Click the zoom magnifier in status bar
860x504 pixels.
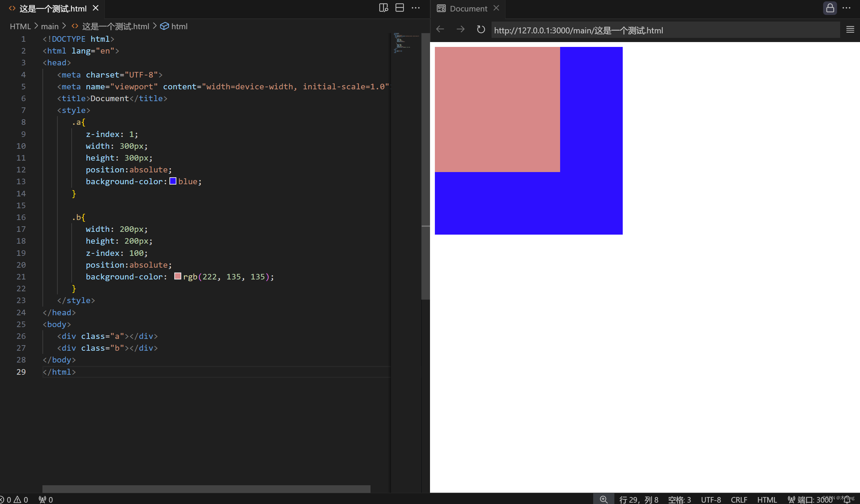(604, 499)
